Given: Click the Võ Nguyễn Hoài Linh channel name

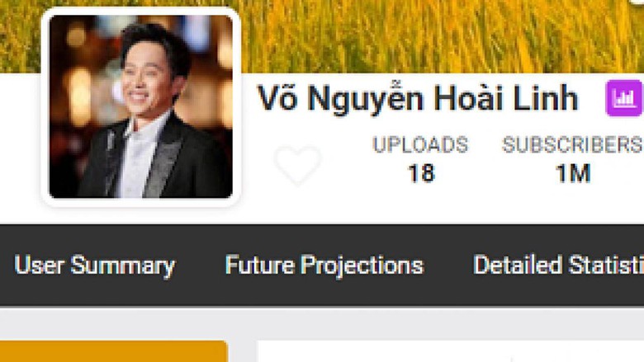Looking at the screenshot, I should coord(418,97).
